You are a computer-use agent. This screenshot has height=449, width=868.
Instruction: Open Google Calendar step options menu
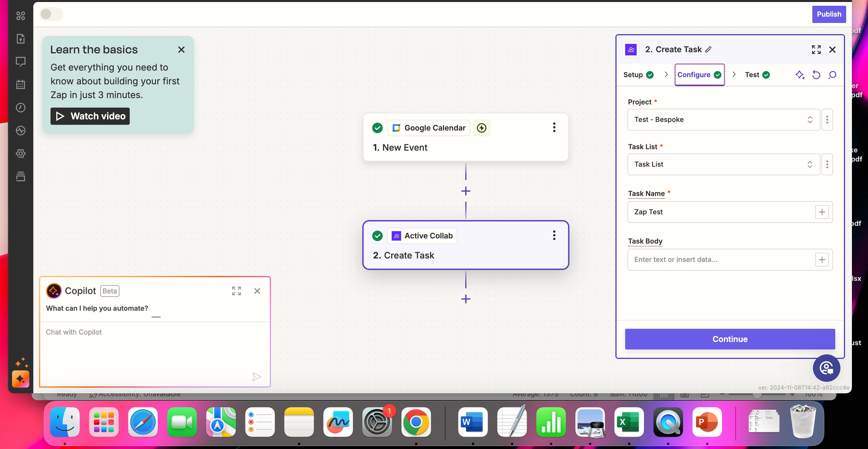tap(554, 128)
